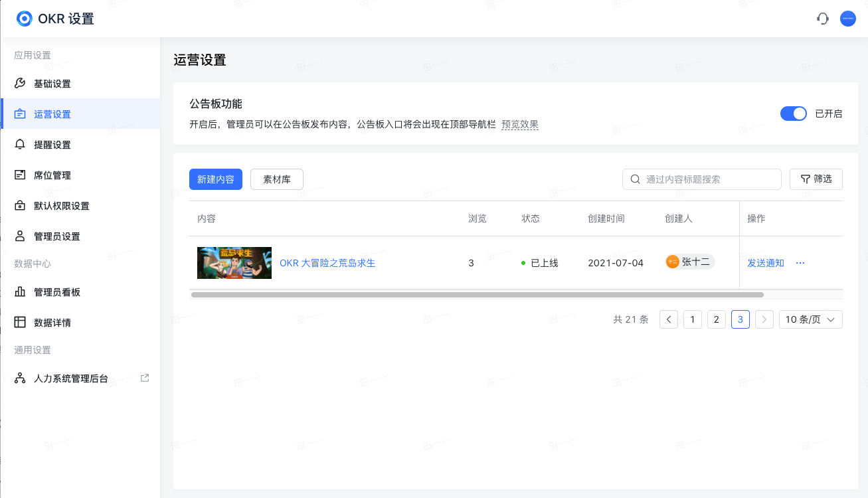Click the bell icon beside 提醒设置

[20, 145]
